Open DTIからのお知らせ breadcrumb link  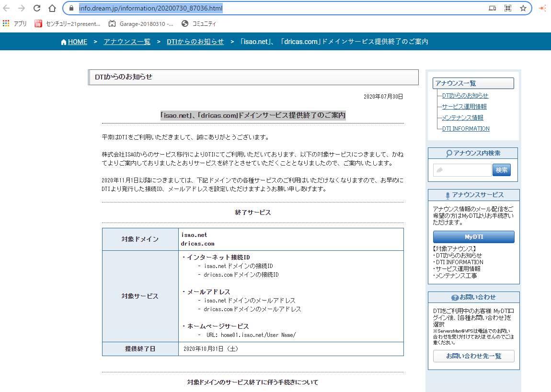(x=195, y=42)
